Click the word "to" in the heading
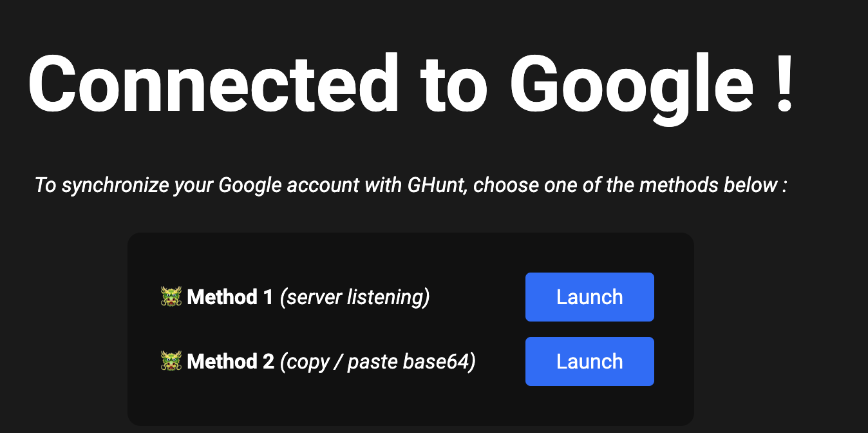 click(x=455, y=87)
